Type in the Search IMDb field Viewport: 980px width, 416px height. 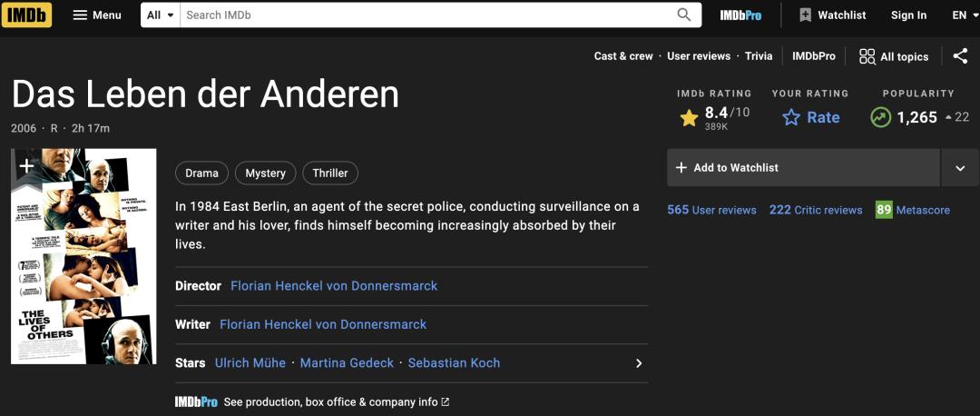pos(426,15)
